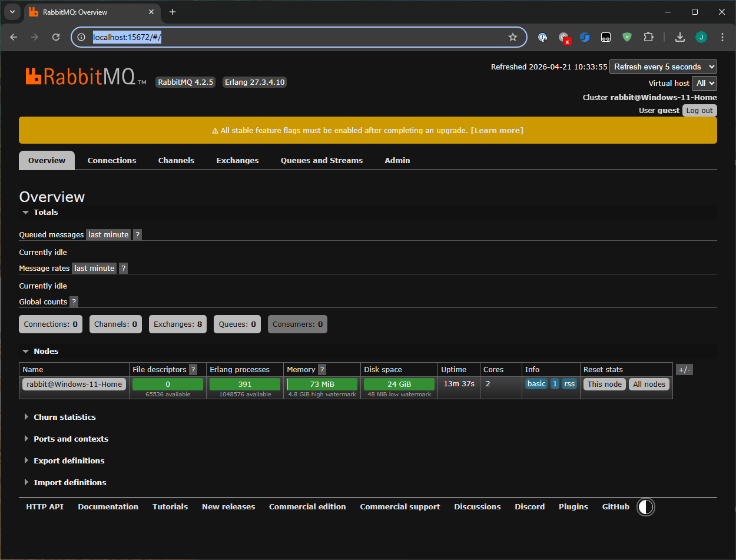736x560 pixels.
Task: Open the tab search dropdown arrow
Action: [x=12, y=12]
